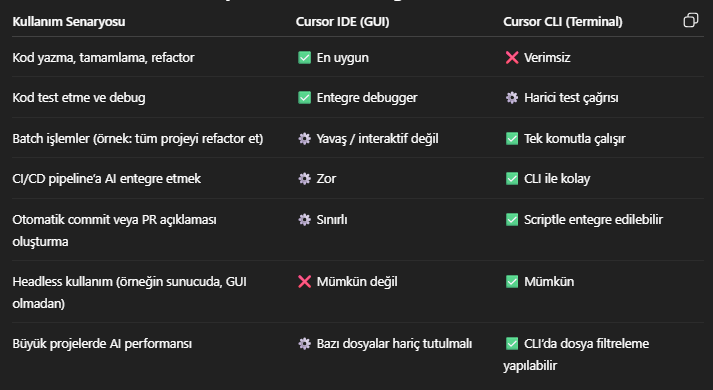Click green check beside 'Mümkün' in CLI column
This screenshot has width=713, height=390.
512,281
